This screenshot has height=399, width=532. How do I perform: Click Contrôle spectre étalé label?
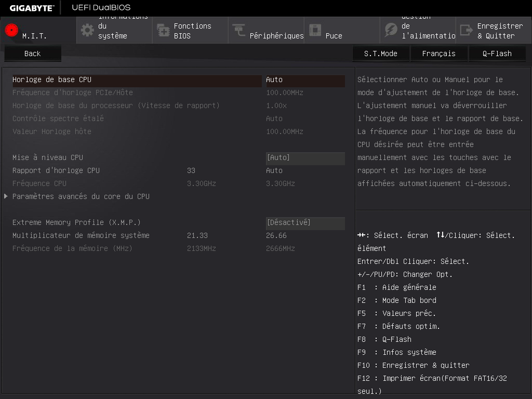58,118
